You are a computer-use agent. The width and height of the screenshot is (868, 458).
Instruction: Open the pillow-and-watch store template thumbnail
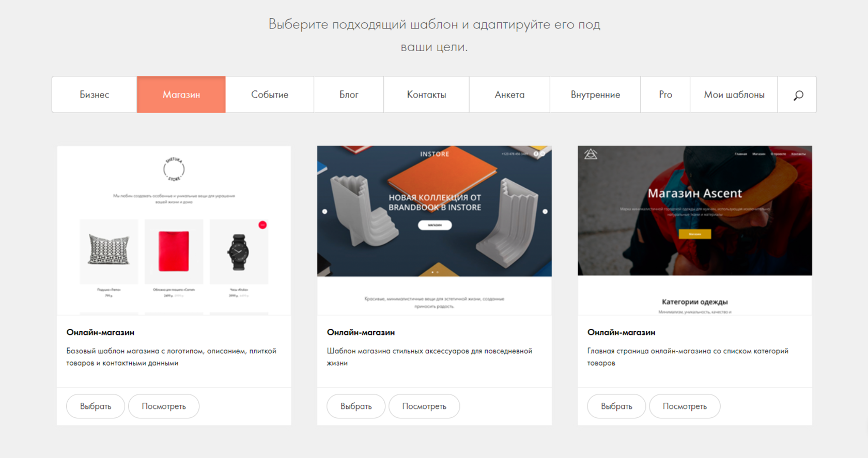coord(174,230)
